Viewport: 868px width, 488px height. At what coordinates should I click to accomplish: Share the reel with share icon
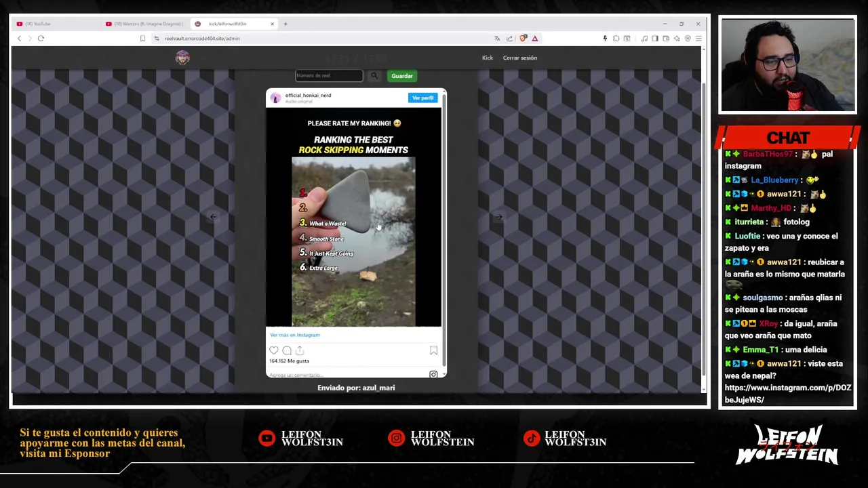tap(300, 350)
